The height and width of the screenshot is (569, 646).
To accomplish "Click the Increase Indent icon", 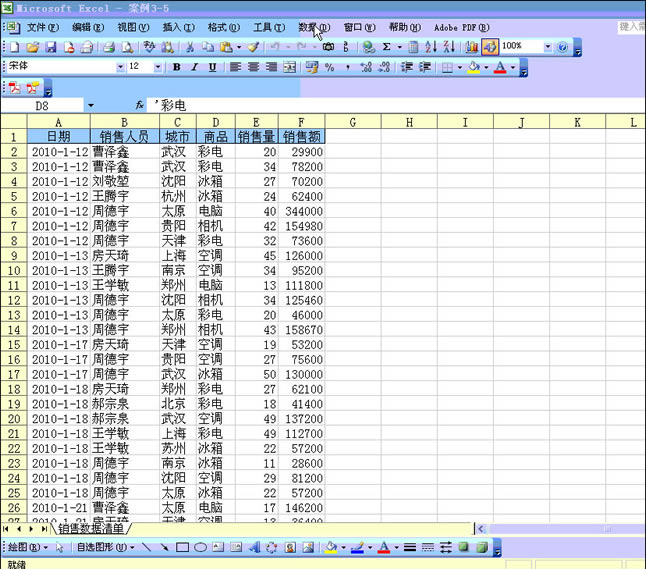I will (425, 67).
